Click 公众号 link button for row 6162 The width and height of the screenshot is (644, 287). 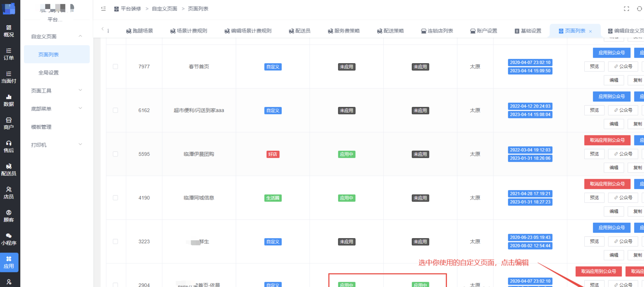click(x=623, y=110)
